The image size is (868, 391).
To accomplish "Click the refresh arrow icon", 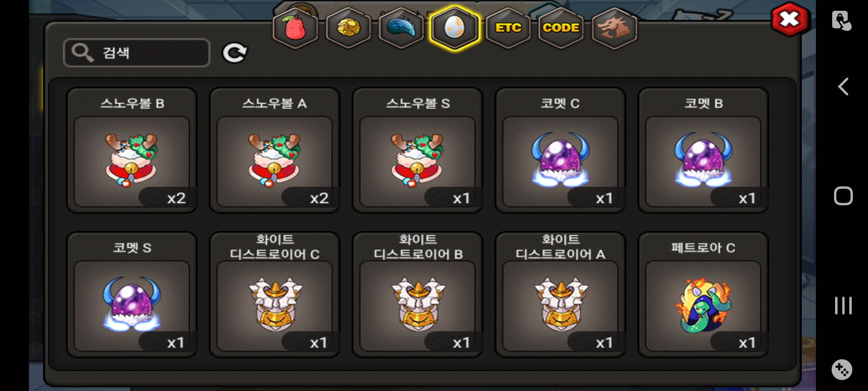I will click(235, 53).
